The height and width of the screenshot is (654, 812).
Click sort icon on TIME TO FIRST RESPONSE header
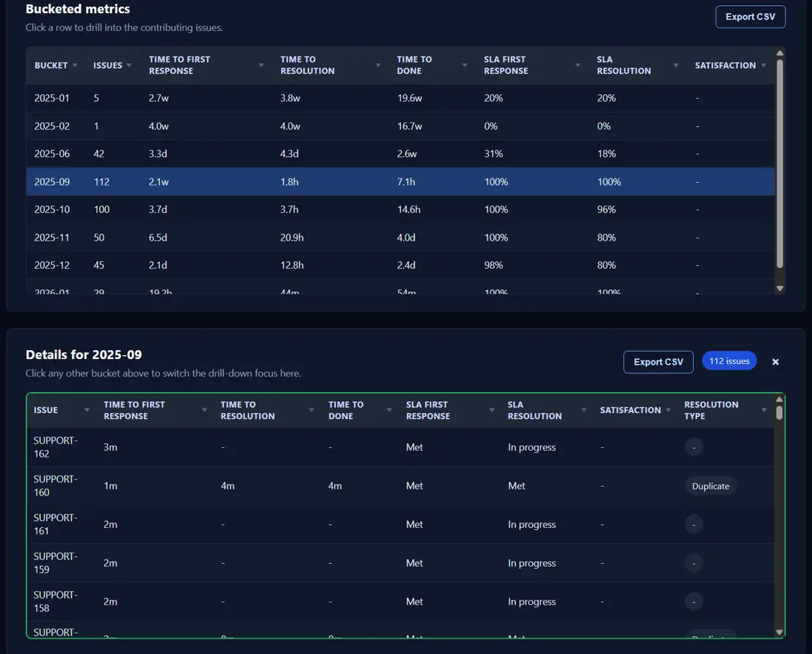258,65
